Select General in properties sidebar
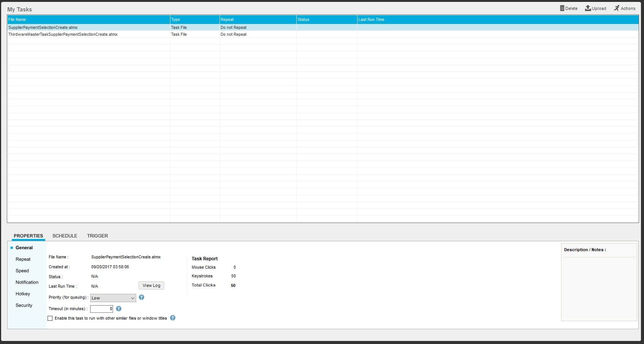 [x=24, y=248]
